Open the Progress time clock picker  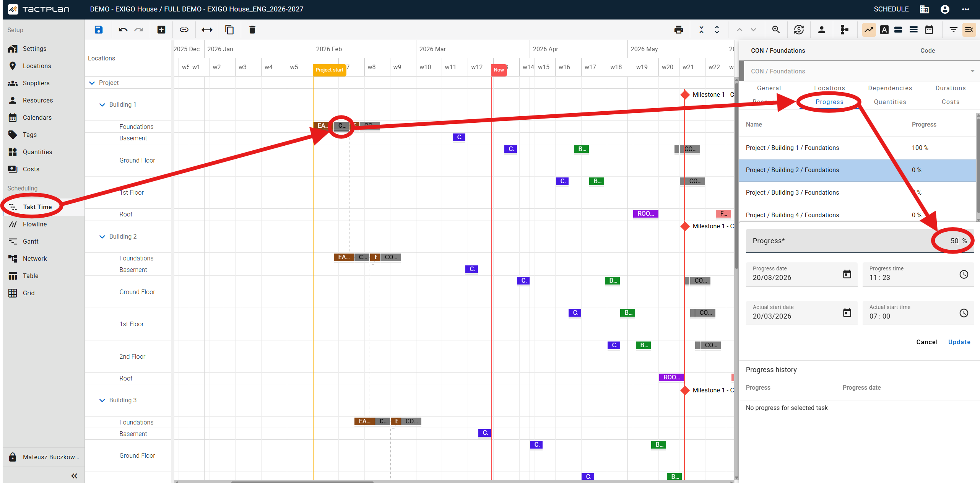click(x=964, y=274)
